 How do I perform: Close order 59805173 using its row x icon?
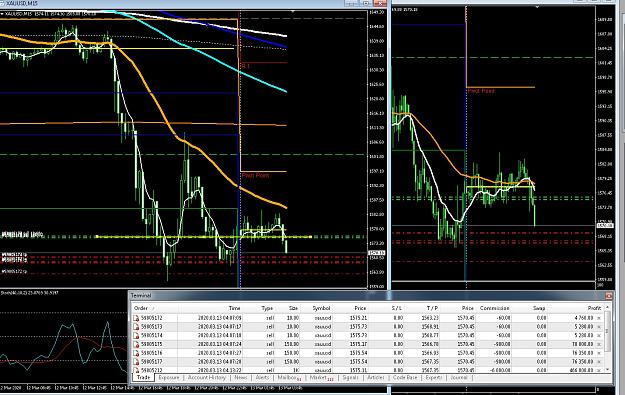[599, 327]
